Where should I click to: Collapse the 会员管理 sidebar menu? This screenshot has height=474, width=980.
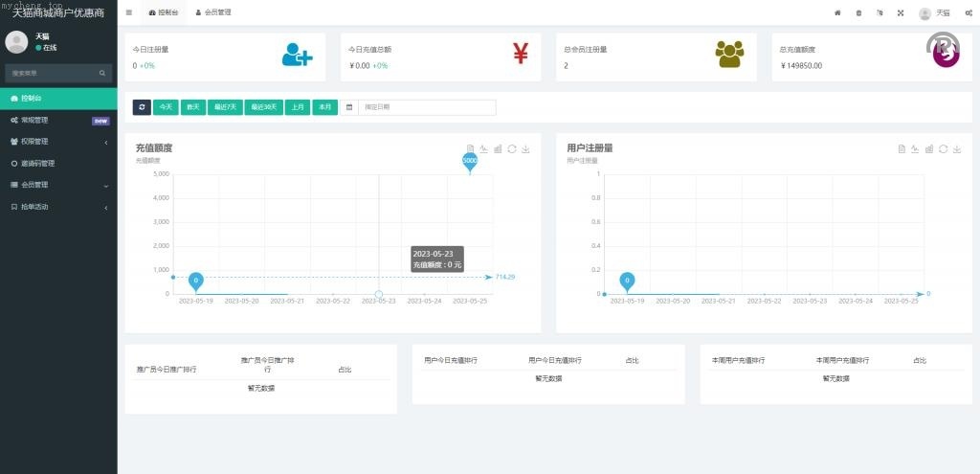(x=57, y=185)
